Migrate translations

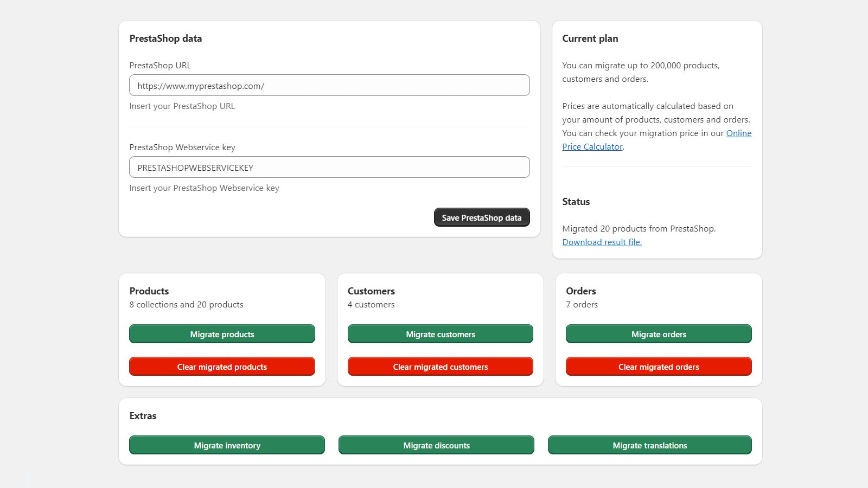(x=649, y=445)
